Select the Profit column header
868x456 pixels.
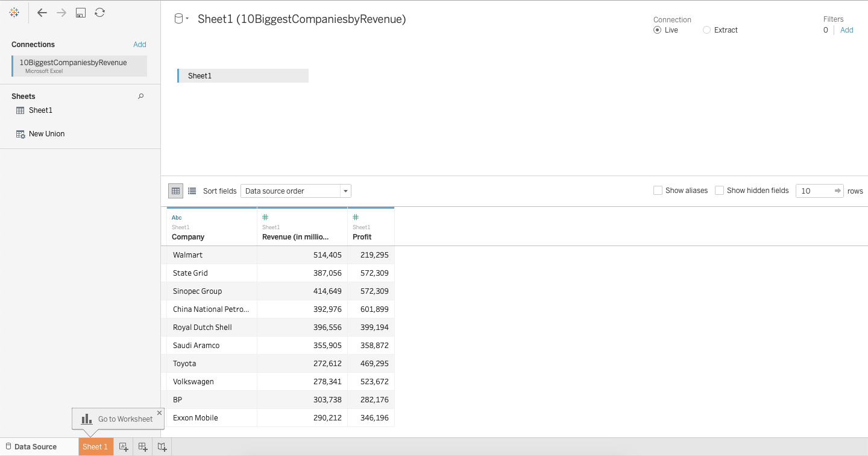(371, 227)
